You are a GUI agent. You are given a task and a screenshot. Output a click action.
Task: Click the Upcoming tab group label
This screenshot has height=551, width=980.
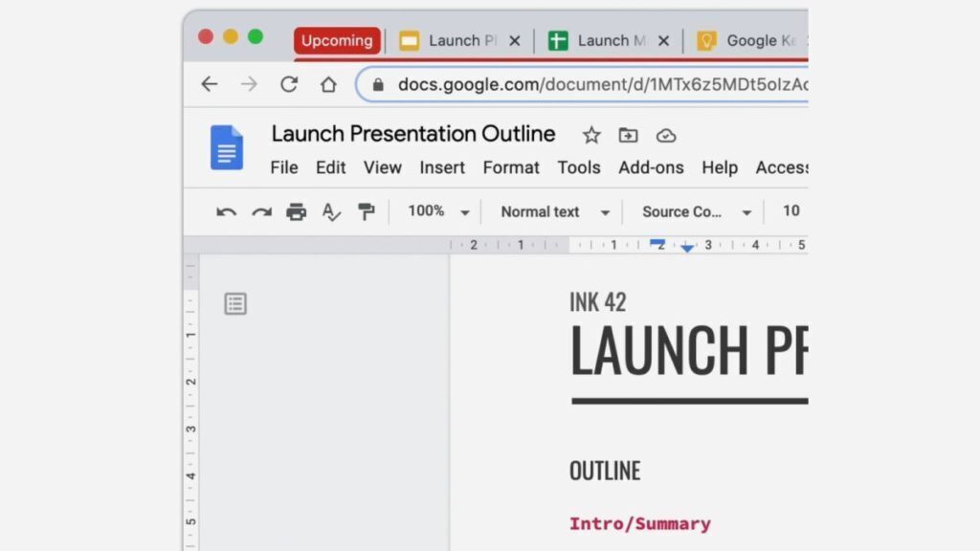(x=337, y=41)
